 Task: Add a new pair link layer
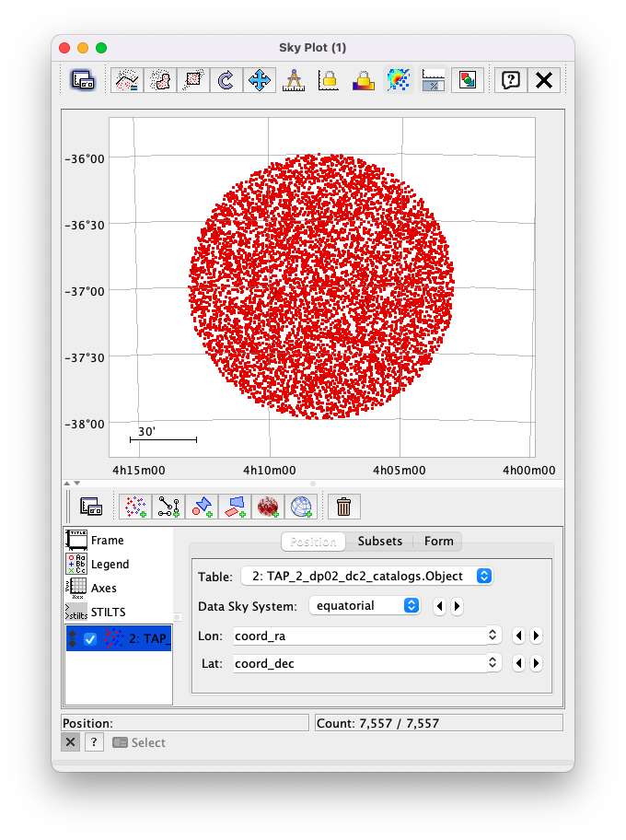[168, 507]
